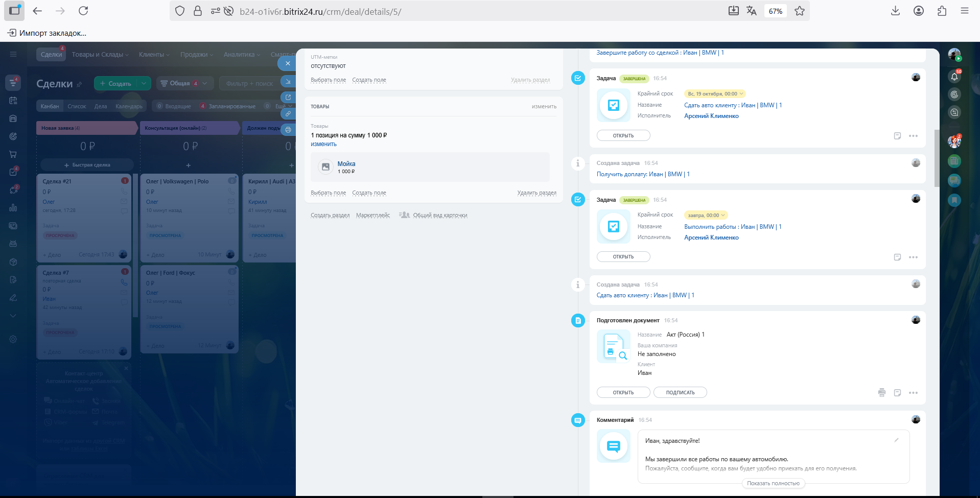Copy deal link using chain icon

click(288, 113)
